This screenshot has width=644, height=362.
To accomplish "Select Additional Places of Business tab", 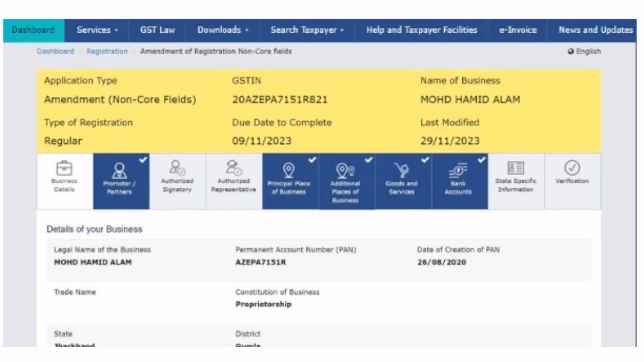I will (x=347, y=181).
